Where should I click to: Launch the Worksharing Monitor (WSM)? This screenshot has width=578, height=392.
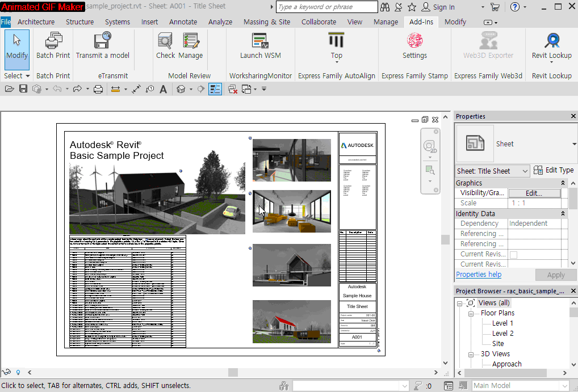(x=260, y=44)
